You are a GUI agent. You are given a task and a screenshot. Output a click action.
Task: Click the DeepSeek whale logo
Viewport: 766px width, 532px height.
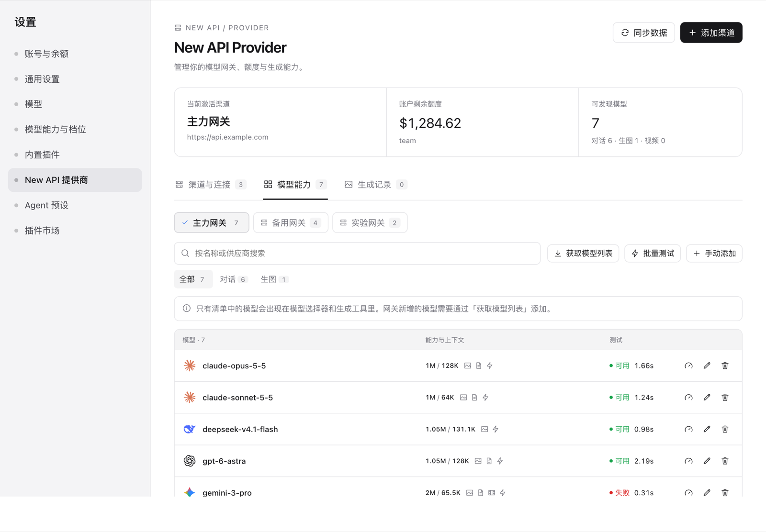tap(190, 429)
